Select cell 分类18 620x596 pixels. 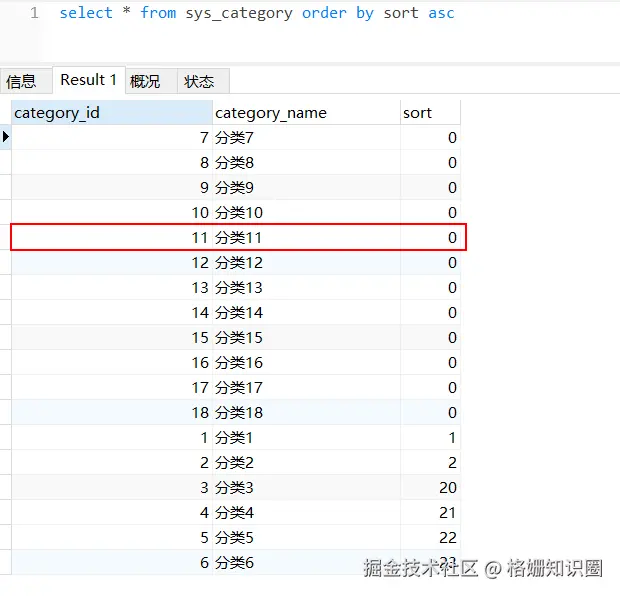[x=306, y=412]
